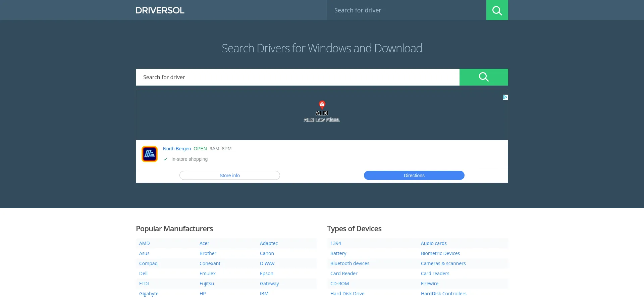
Task: Open the Cameras & scanners link
Action: click(443, 263)
